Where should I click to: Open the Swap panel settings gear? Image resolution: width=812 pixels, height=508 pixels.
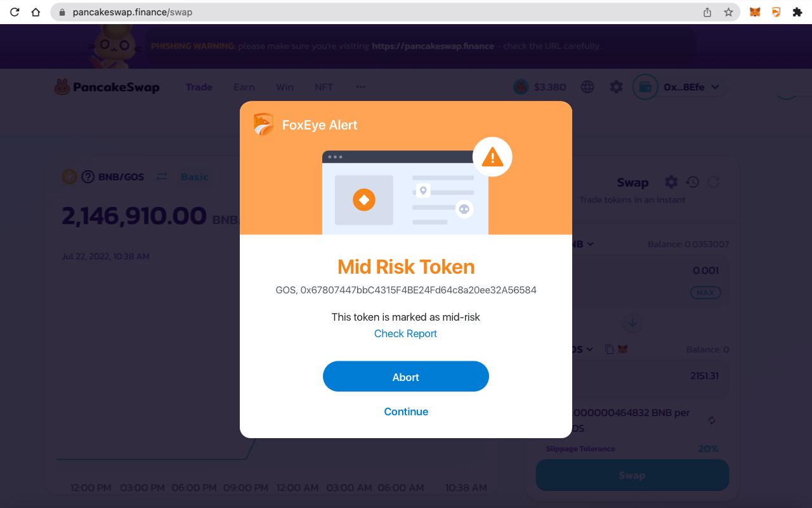[x=671, y=182]
